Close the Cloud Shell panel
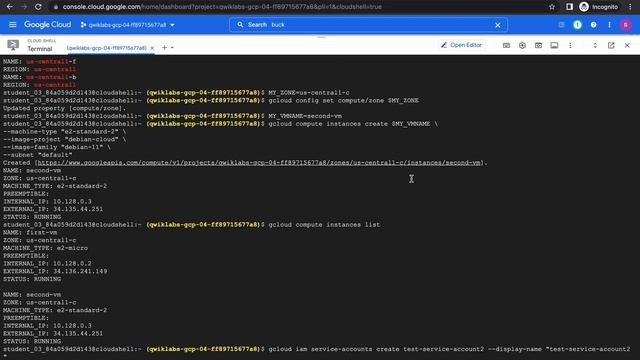The height and width of the screenshot is (360, 640). point(627,45)
